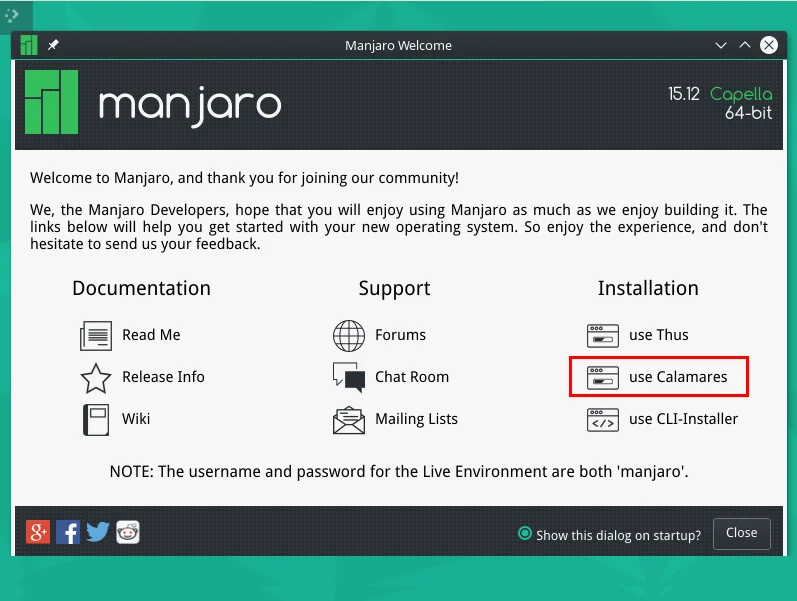Click the use Thus installer icon
The height and width of the screenshot is (601, 797).
click(603, 336)
